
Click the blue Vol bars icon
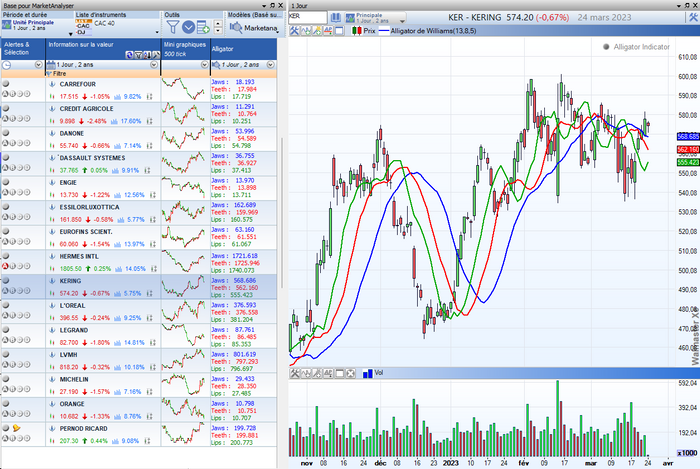click(367, 373)
